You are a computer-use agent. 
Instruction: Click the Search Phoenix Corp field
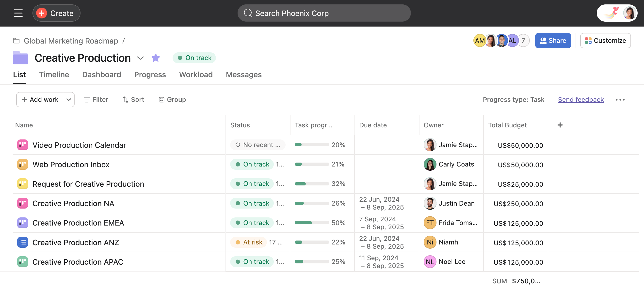pyautogui.click(x=324, y=13)
